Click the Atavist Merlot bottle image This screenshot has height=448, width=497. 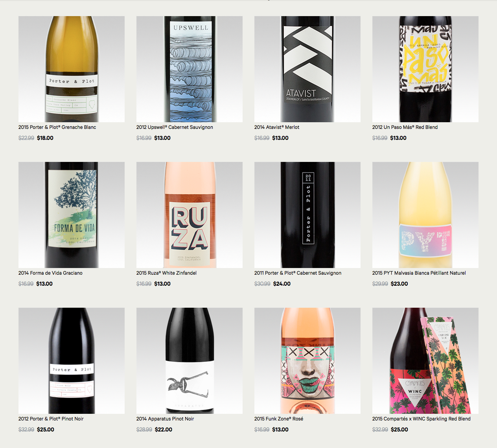click(307, 69)
